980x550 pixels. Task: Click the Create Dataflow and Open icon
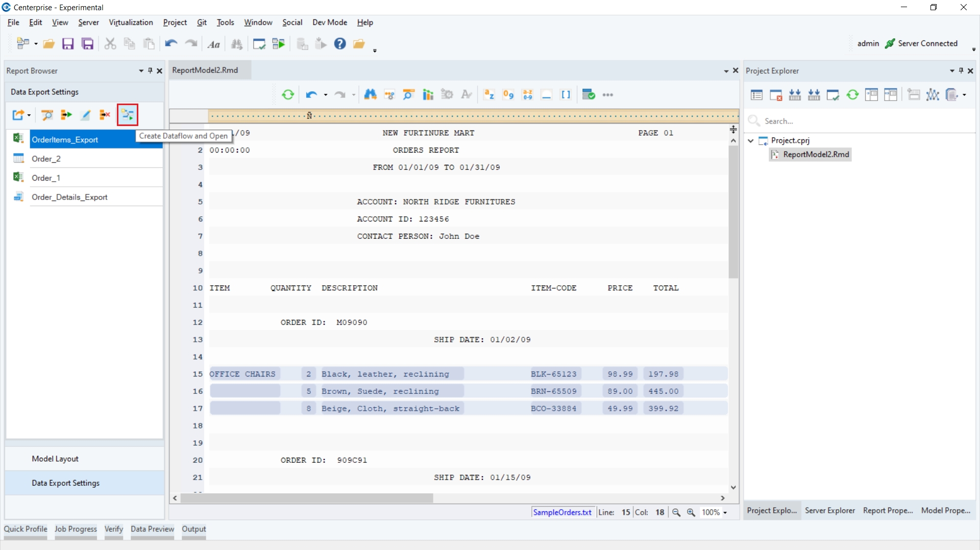pos(128,115)
